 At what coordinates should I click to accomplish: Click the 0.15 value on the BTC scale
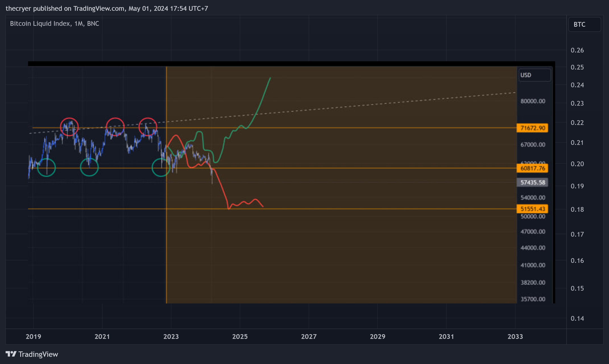(x=577, y=288)
